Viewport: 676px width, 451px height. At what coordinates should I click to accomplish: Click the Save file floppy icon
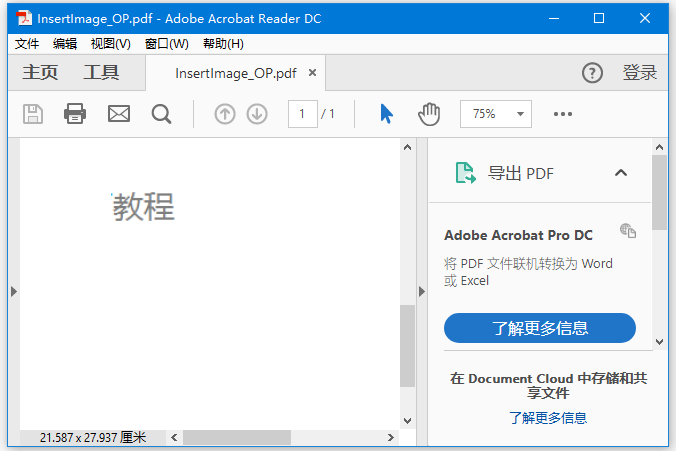33,114
